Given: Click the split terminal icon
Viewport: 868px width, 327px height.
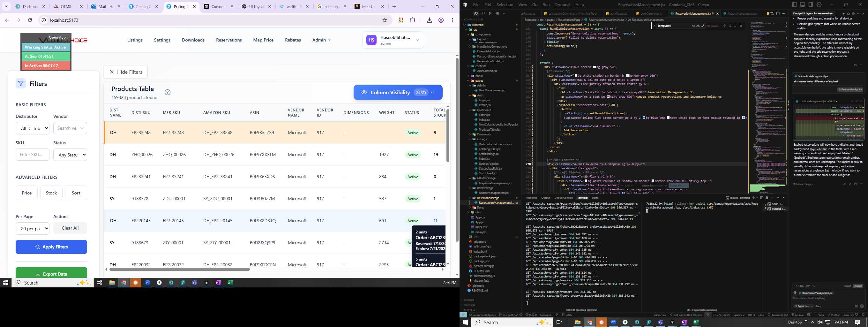Looking at the screenshot, I should [x=761, y=198].
